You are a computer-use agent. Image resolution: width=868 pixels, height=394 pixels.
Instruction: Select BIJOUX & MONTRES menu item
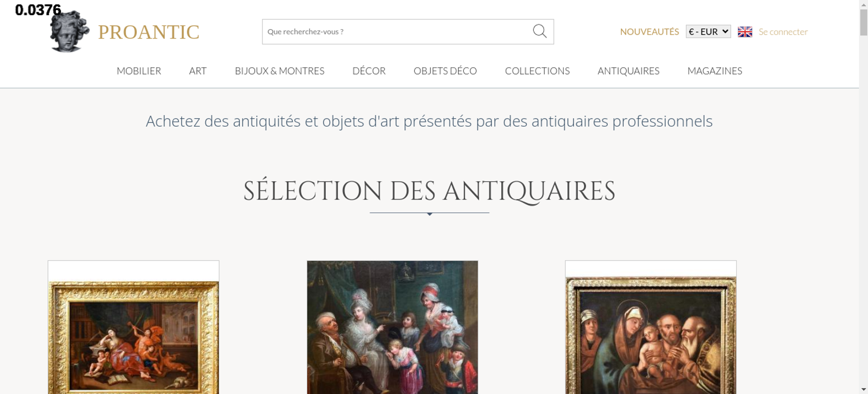[x=279, y=71]
